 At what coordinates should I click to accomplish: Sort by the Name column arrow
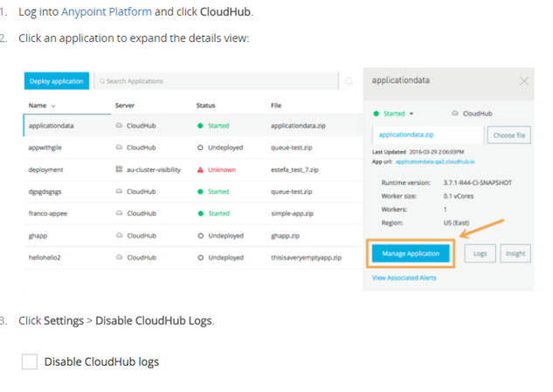(x=53, y=106)
